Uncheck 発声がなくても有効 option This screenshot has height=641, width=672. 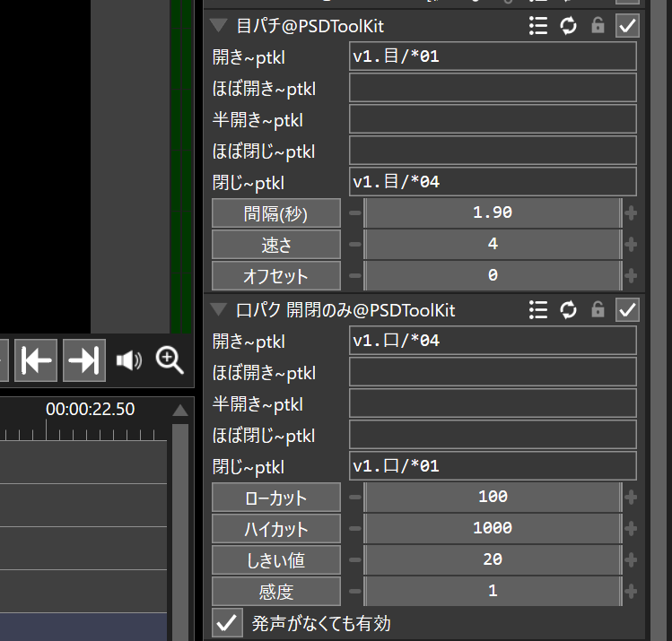click(229, 622)
